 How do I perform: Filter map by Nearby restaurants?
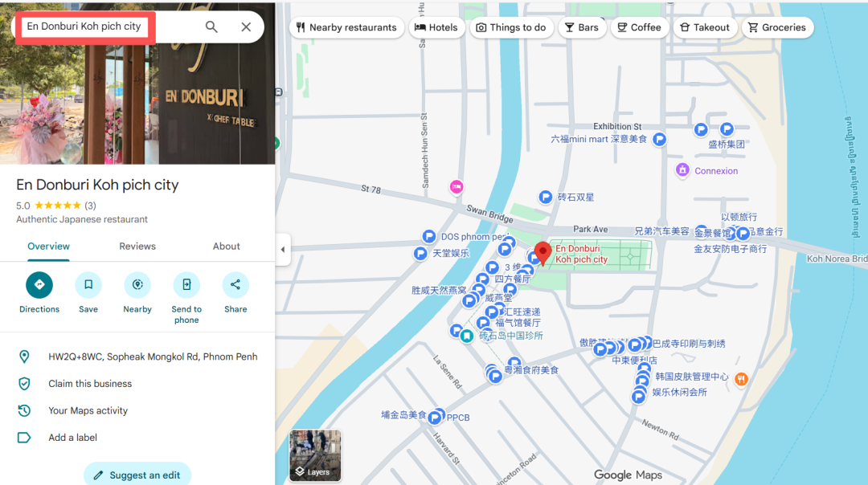tap(346, 27)
